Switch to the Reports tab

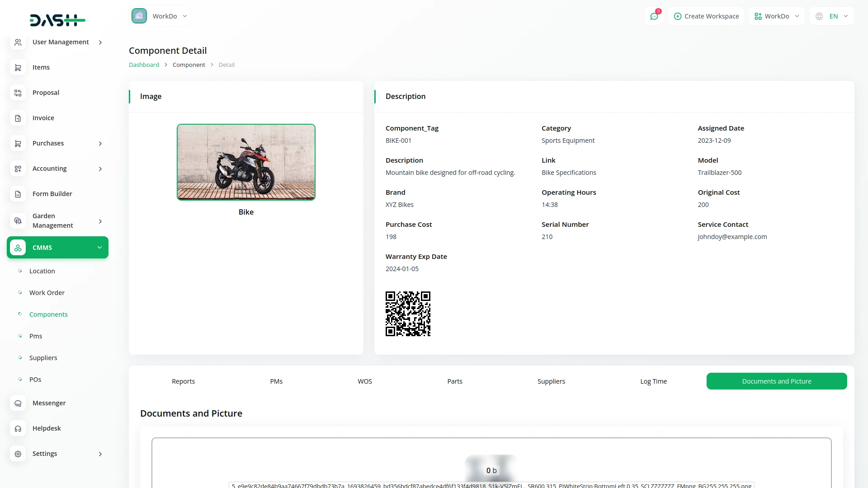pyautogui.click(x=183, y=381)
